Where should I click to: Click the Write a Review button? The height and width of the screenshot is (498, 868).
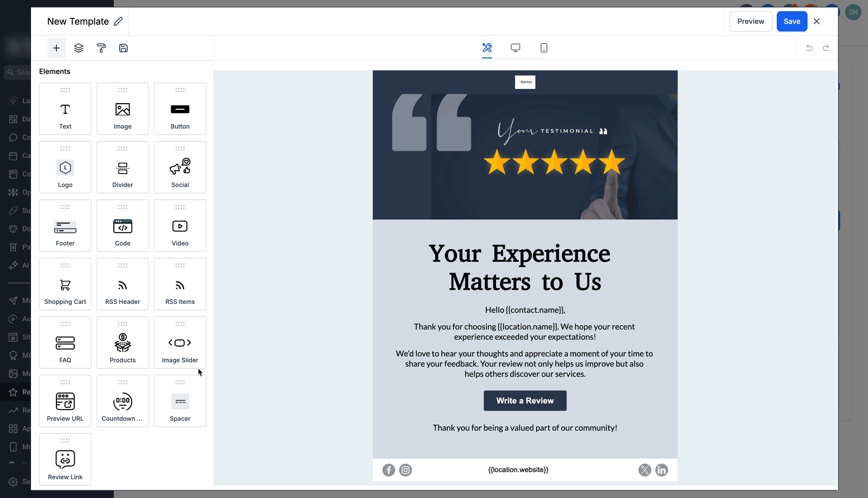(x=525, y=400)
